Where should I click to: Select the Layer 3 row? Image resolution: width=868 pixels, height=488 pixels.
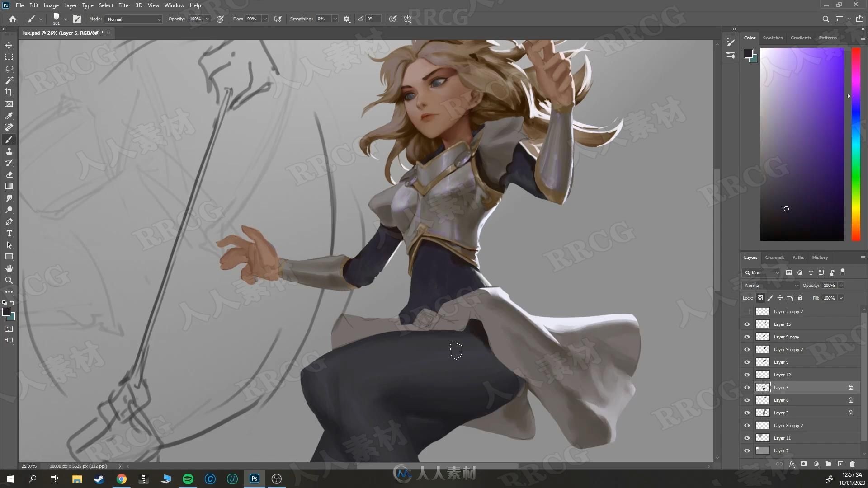800,413
